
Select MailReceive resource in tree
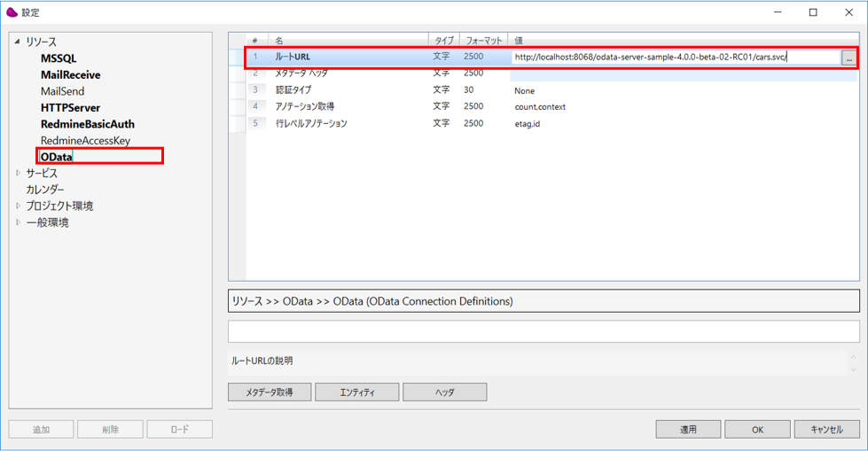pos(70,75)
